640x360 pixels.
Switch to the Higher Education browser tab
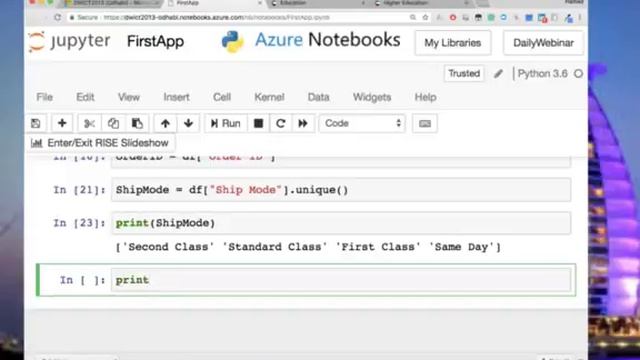(x=420, y=3)
